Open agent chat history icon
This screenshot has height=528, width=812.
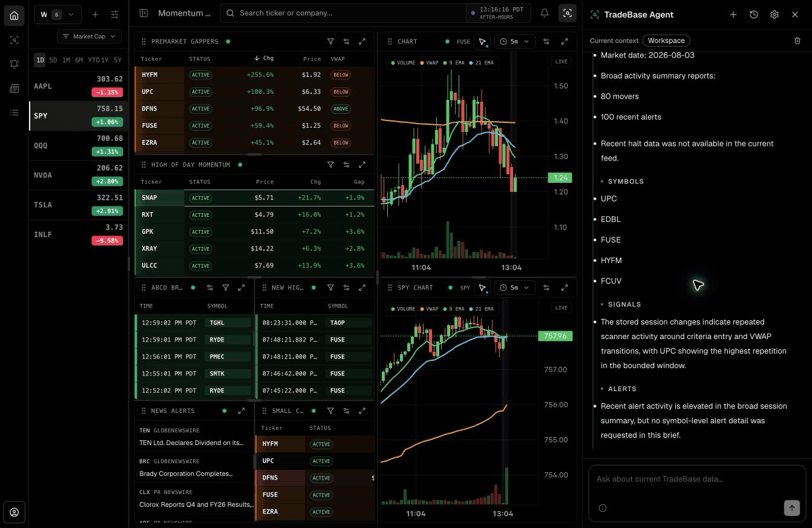tap(754, 15)
